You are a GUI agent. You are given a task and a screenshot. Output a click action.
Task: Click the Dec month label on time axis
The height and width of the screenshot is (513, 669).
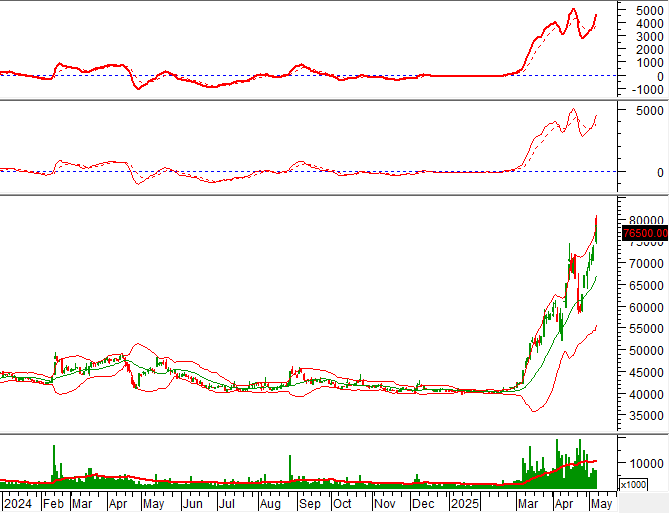423,504
